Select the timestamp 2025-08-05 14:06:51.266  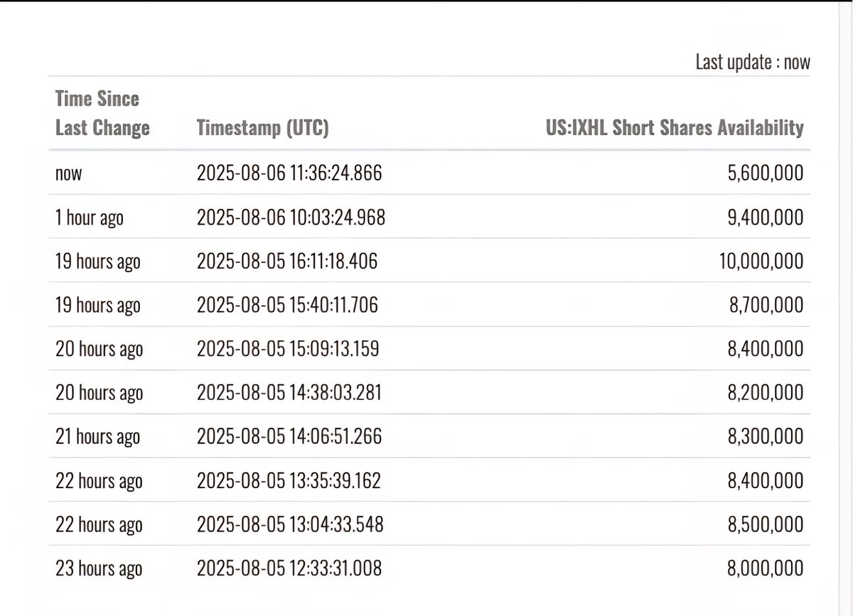point(289,437)
